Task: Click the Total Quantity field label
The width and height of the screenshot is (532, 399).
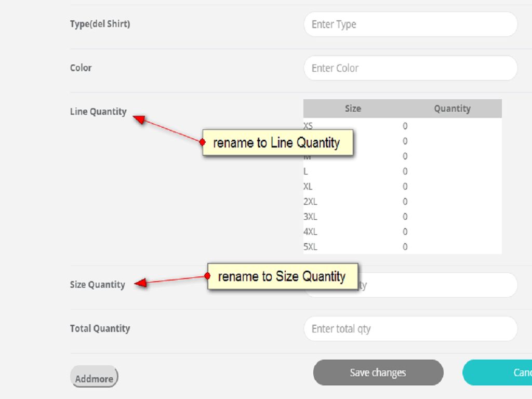Action: tap(100, 328)
